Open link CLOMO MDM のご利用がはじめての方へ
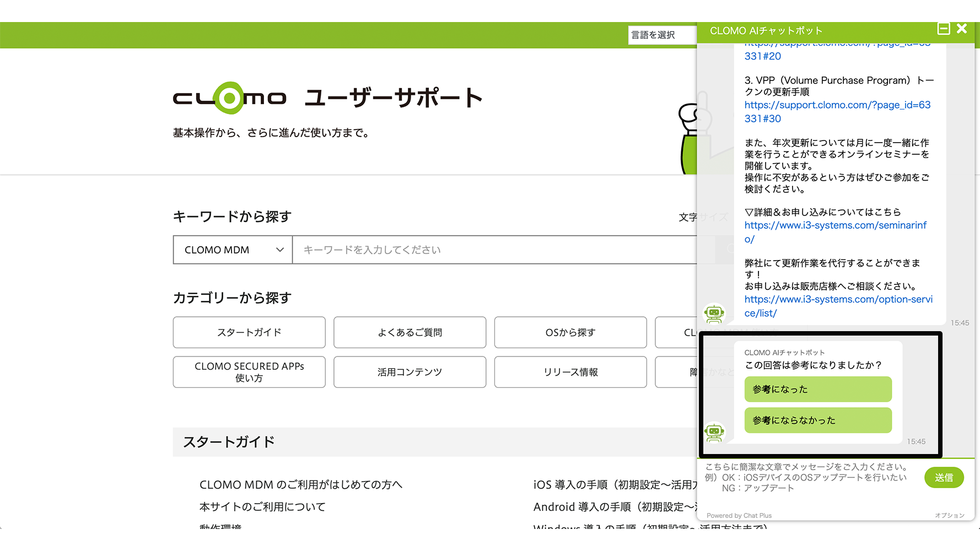 [x=301, y=485]
